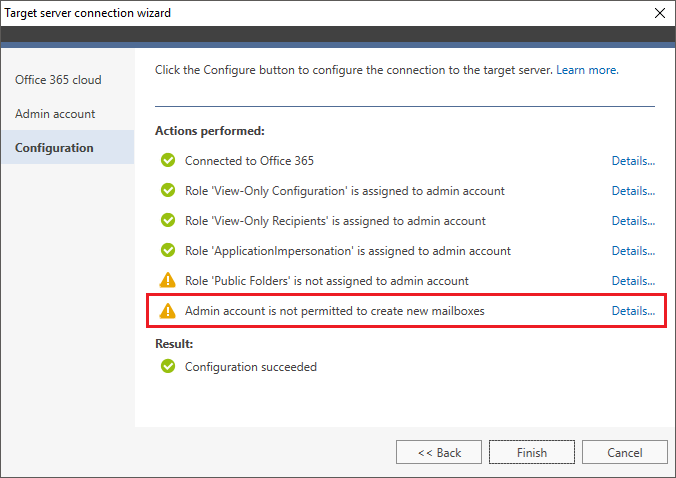View Details for View-Only Configuration role

tap(633, 191)
